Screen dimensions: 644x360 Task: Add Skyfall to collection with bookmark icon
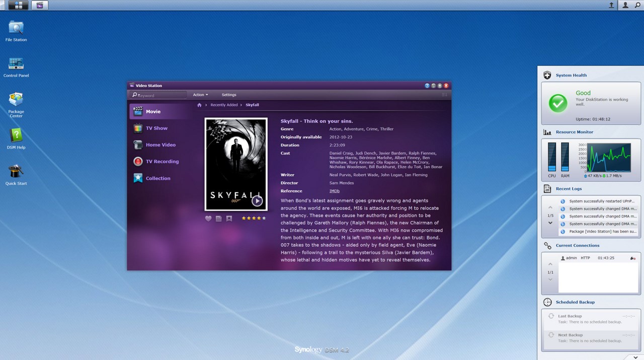click(229, 219)
